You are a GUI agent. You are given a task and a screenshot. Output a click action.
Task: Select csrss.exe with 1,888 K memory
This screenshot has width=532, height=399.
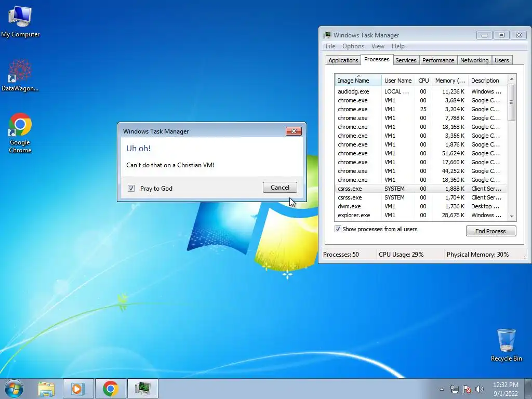click(421, 188)
